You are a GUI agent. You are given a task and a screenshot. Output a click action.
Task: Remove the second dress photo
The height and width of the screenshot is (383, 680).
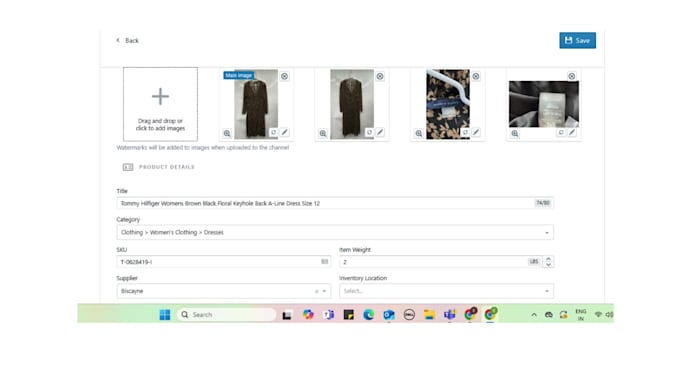click(380, 76)
